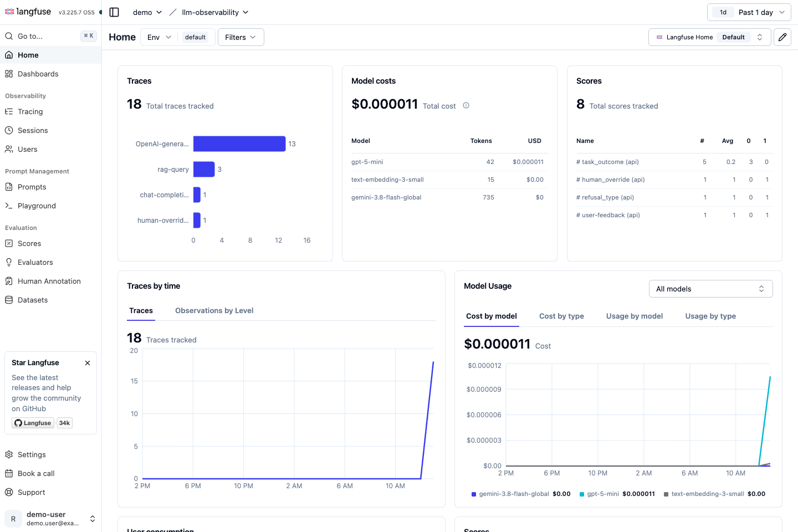The height and width of the screenshot is (532, 798).
Task: Open the Langfuse Home dashboard selector
Action: 710,37
